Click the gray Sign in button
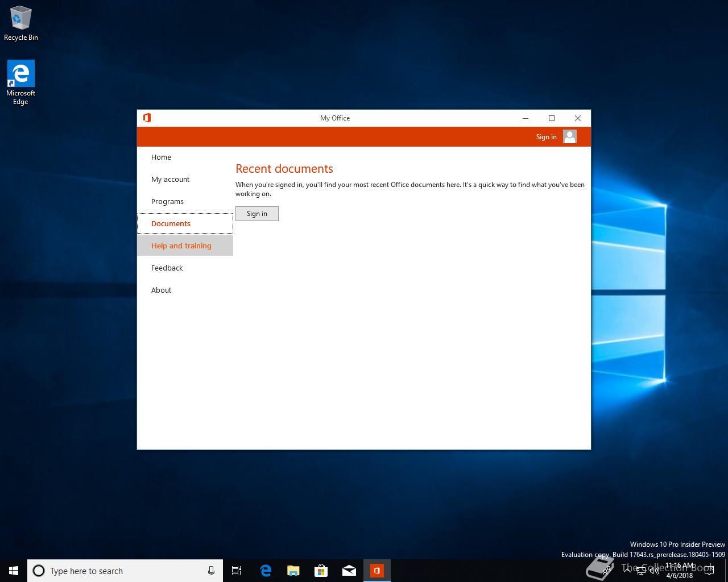728x582 pixels. [x=257, y=214]
